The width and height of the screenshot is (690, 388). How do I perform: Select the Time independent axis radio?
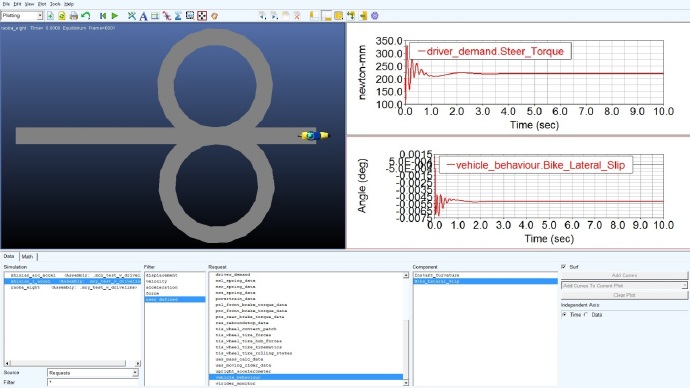tap(564, 315)
